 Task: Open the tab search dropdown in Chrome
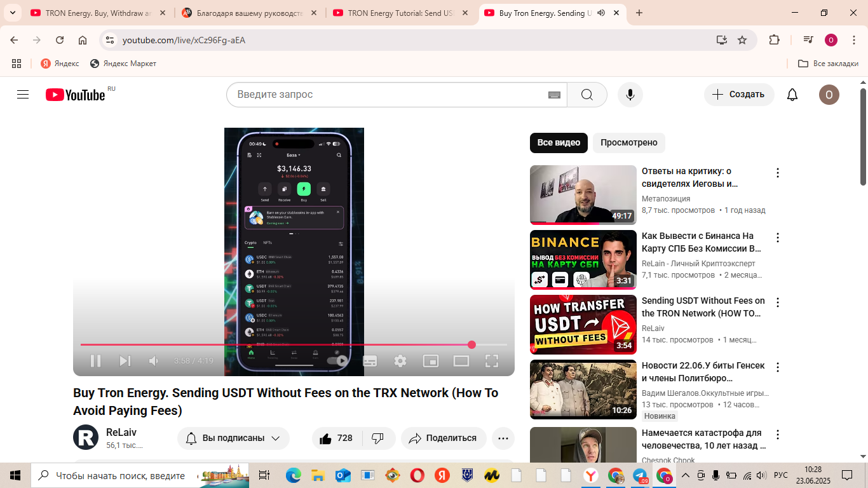pyautogui.click(x=12, y=13)
